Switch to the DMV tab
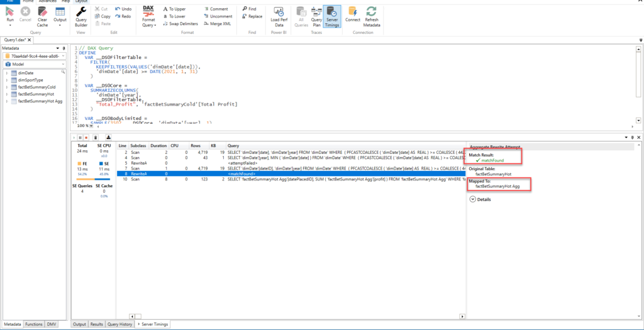 (51, 324)
